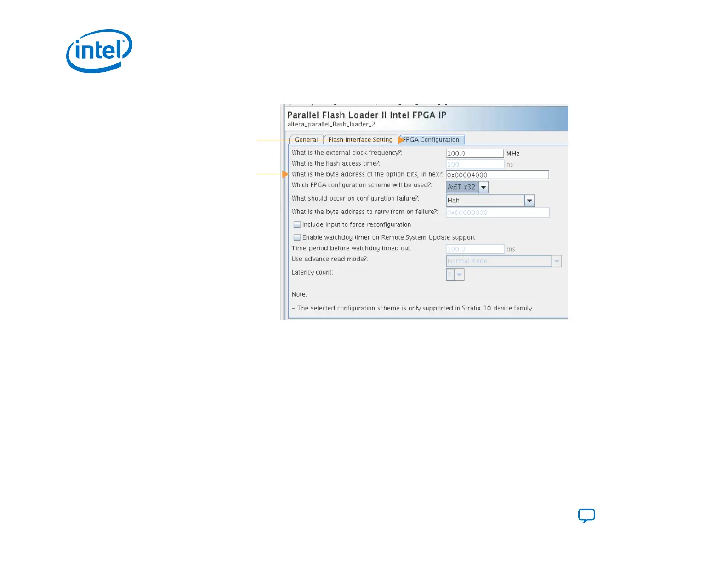Click the external clock frequency field
Image resolution: width=728 pixels, height=563 pixels.
coord(475,153)
